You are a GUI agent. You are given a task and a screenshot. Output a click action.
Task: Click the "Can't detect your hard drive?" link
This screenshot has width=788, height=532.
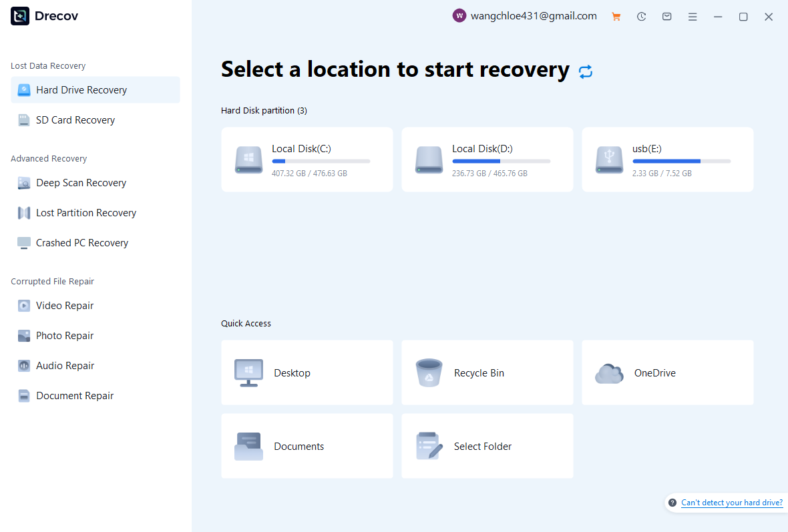pyautogui.click(x=731, y=503)
